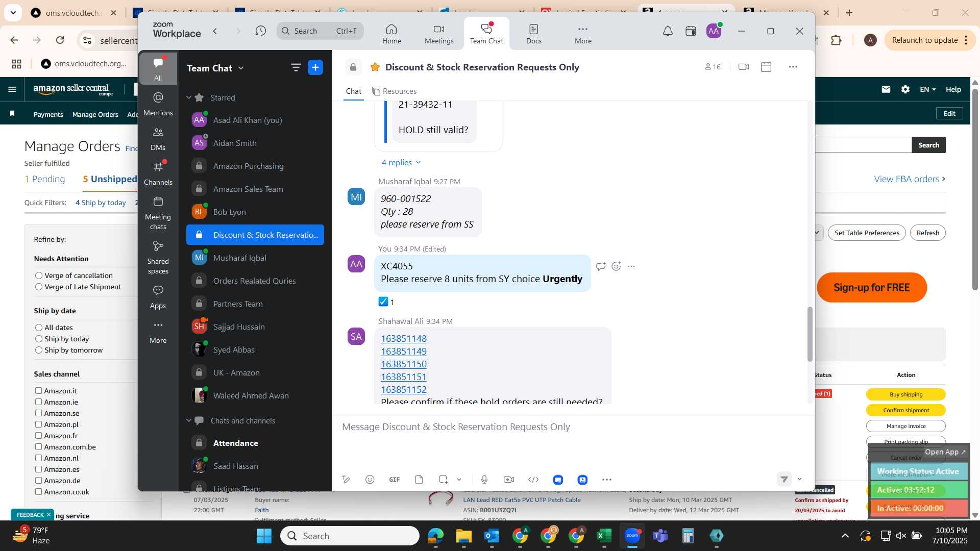The image size is (980, 551).
Task: Open channel more options ellipsis
Action: [793, 67]
